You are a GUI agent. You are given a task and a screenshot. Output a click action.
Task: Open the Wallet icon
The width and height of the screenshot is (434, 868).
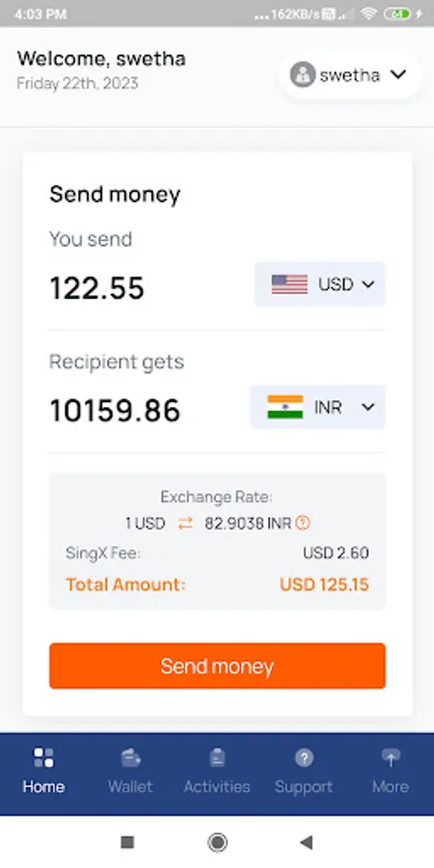(130, 757)
